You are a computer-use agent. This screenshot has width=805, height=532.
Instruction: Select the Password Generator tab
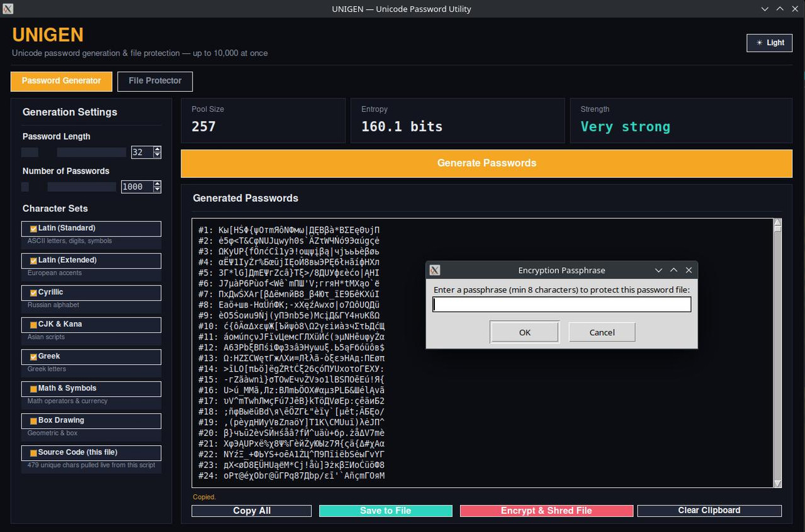coord(61,81)
